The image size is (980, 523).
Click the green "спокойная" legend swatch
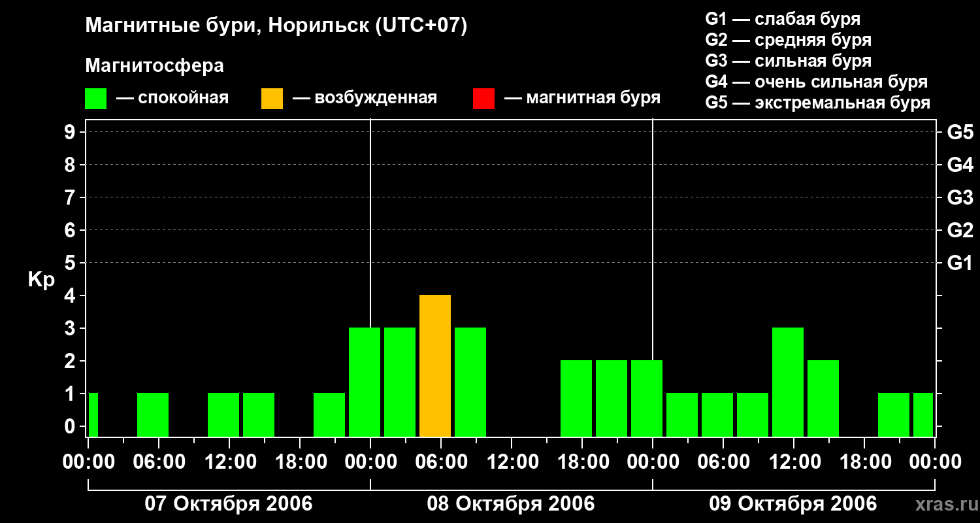coord(95,99)
